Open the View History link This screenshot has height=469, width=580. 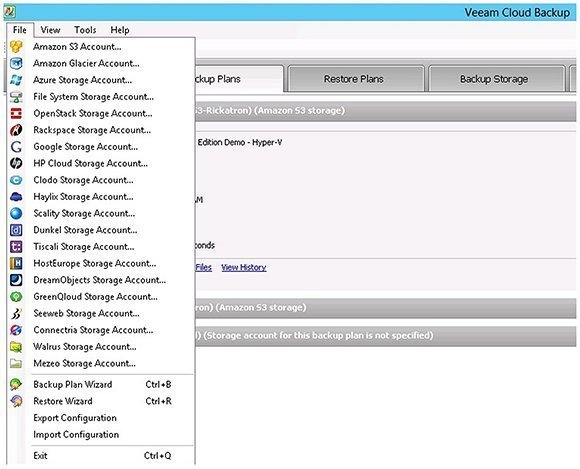coord(244,267)
